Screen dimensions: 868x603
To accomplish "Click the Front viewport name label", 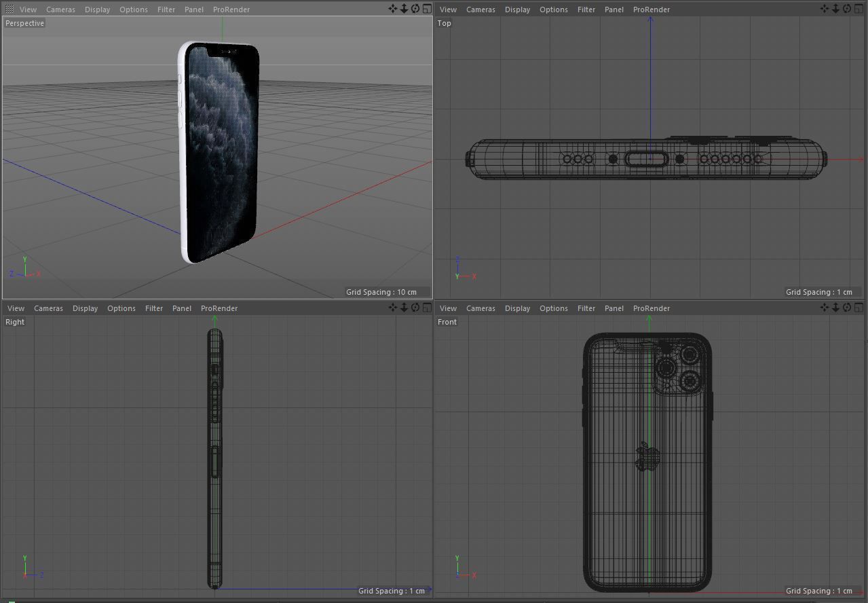I will click(447, 322).
